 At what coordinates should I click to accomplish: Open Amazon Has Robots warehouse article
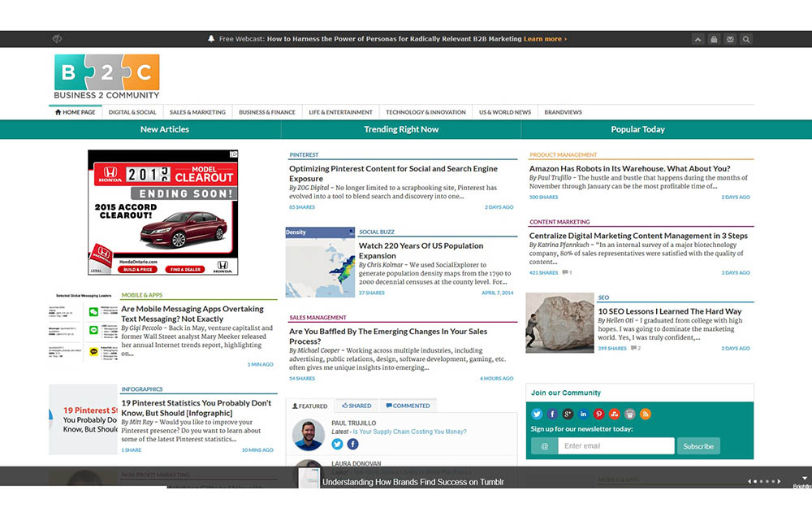630,168
